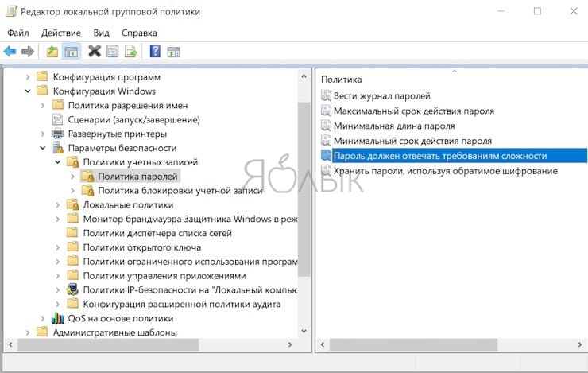Sort by the Политика column header
This screenshot has width=588, height=373.
tap(341, 80)
